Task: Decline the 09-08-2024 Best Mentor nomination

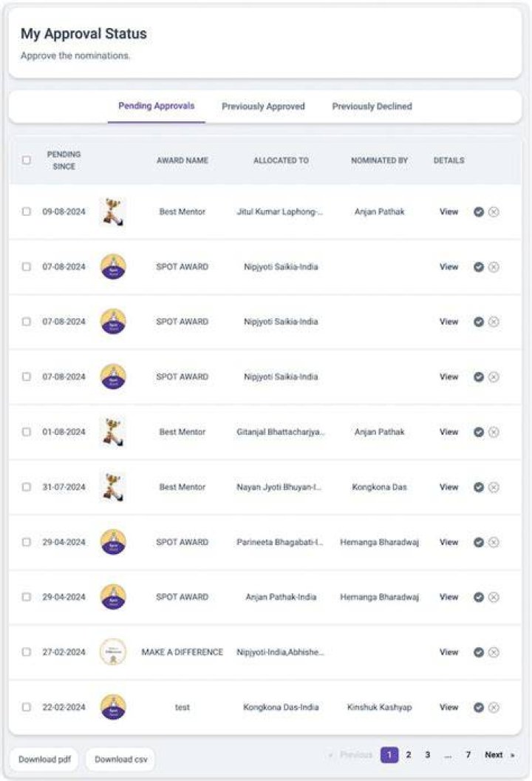Action: 494,212
